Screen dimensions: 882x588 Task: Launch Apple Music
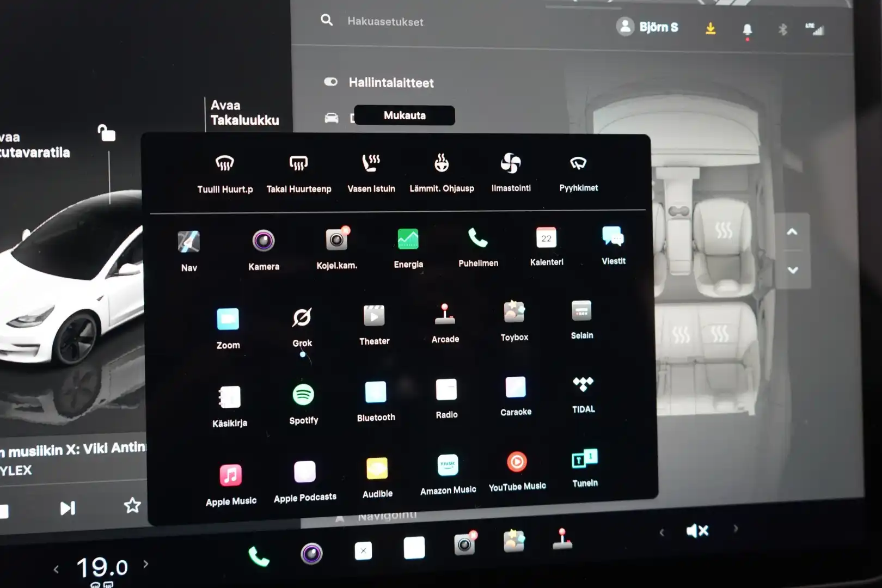(x=231, y=485)
